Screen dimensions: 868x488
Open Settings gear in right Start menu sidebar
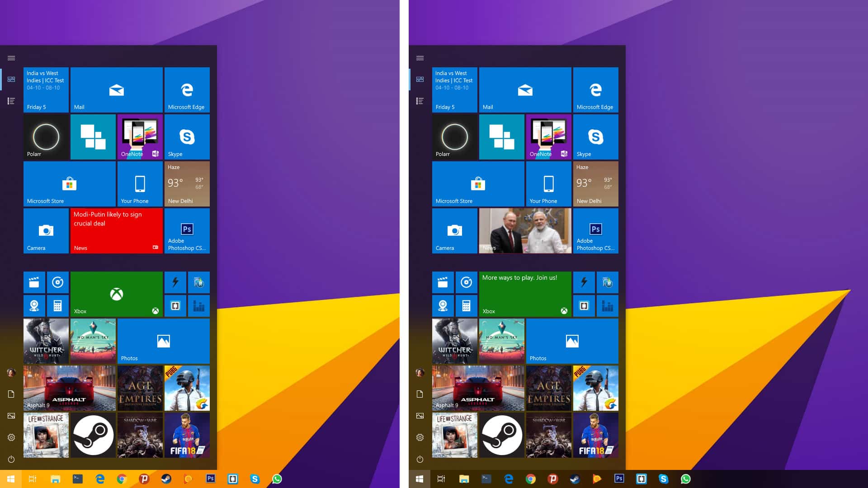click(420, 437)
